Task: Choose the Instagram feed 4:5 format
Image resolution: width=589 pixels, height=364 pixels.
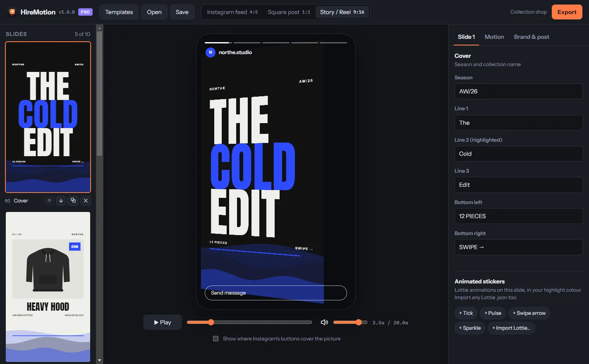Action: pos(232,12)
